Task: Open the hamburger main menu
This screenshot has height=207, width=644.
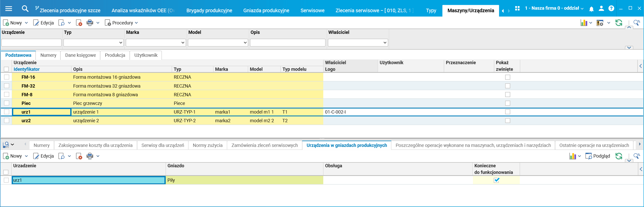Action: [9, 9]
